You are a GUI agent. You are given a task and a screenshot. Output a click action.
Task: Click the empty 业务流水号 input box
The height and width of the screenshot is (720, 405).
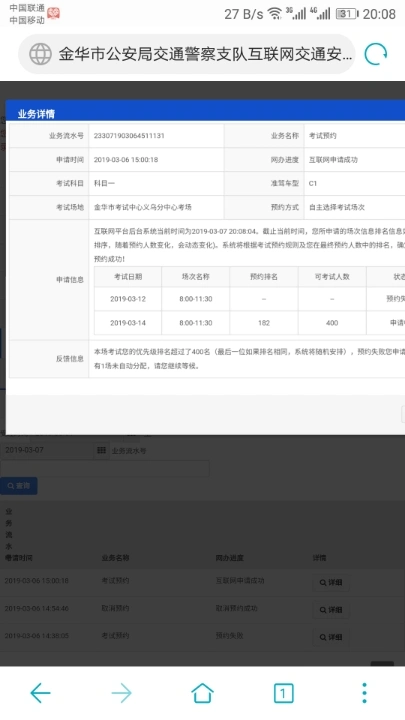[105, 468]
